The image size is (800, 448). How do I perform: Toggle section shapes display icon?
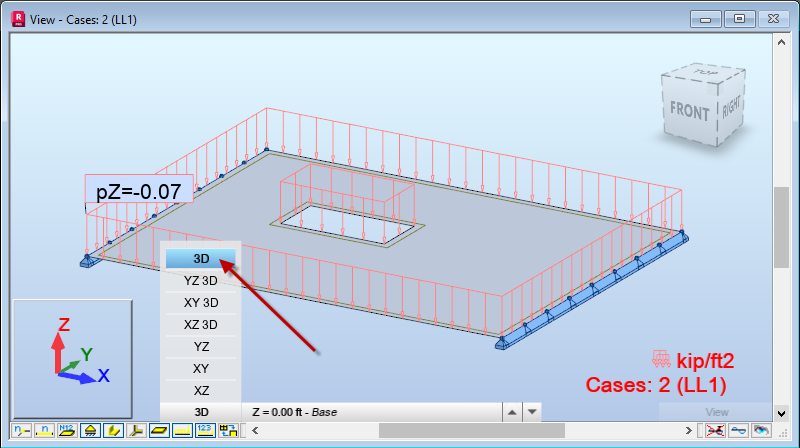point(113,431)
